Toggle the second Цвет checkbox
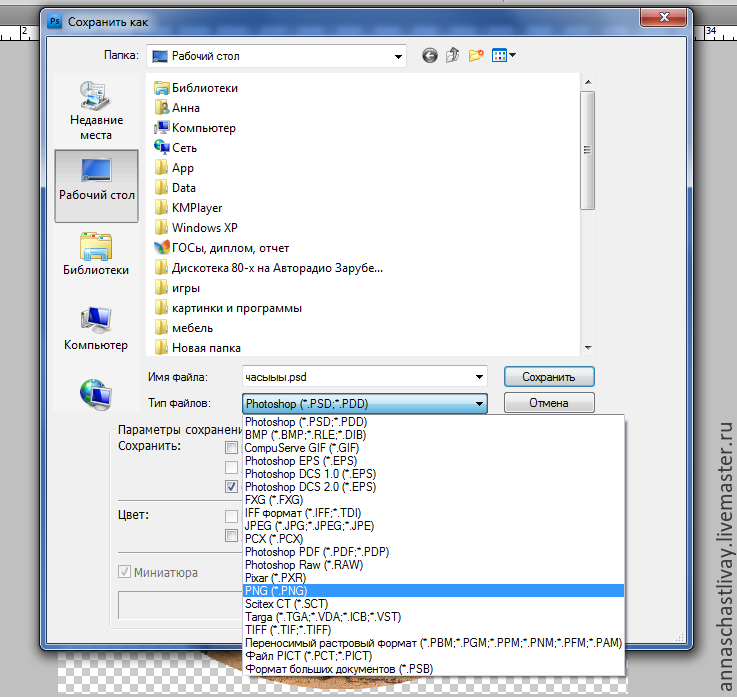This screenshot has width=737, height=697. (x=231, y=535)
